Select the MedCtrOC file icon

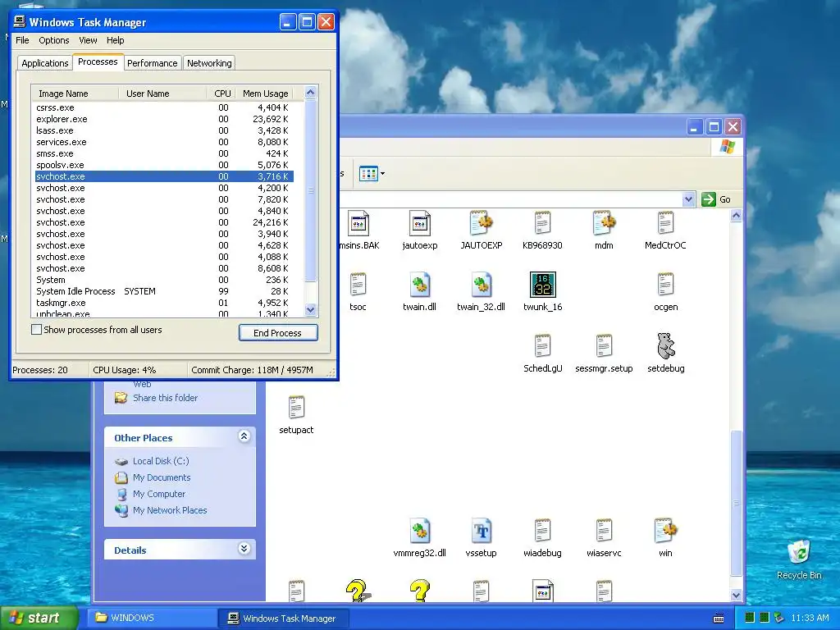pyautogui.click(x=665, y=223)
